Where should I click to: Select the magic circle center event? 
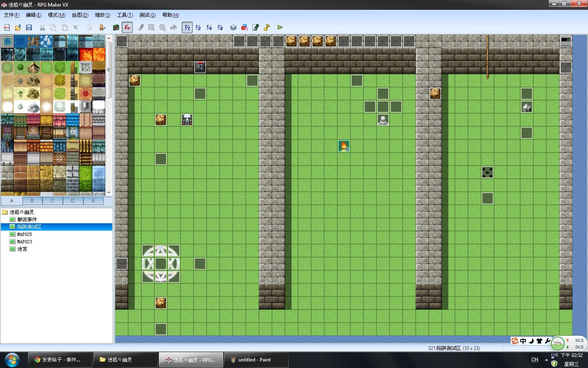tap(161, 264)
